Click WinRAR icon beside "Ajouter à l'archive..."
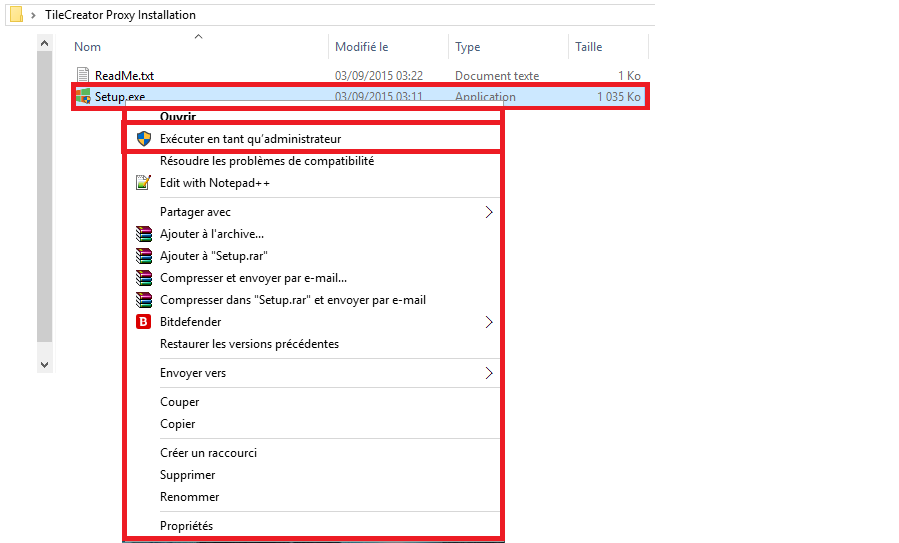899x543 pixels. click(x=143, y=234)
